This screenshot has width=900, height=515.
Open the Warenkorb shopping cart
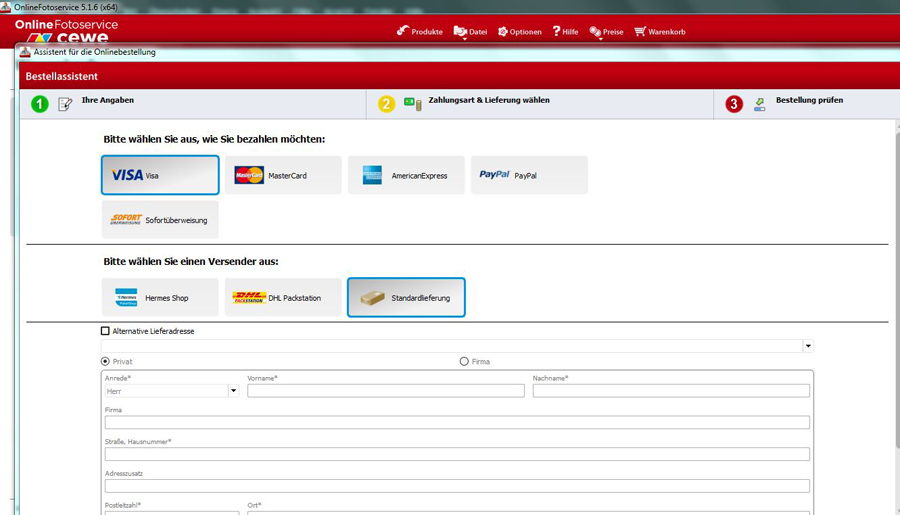click(x=660, y=32)
